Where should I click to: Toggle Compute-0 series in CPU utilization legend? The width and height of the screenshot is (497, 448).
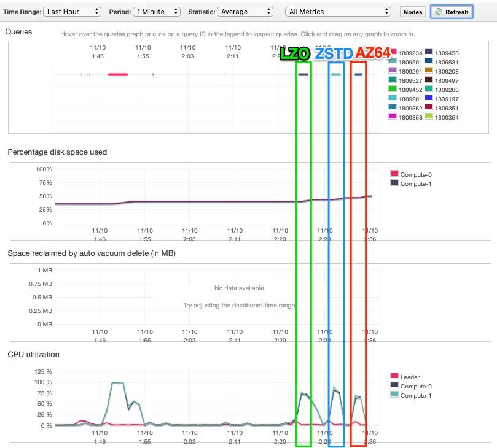[x=416, y=386]
